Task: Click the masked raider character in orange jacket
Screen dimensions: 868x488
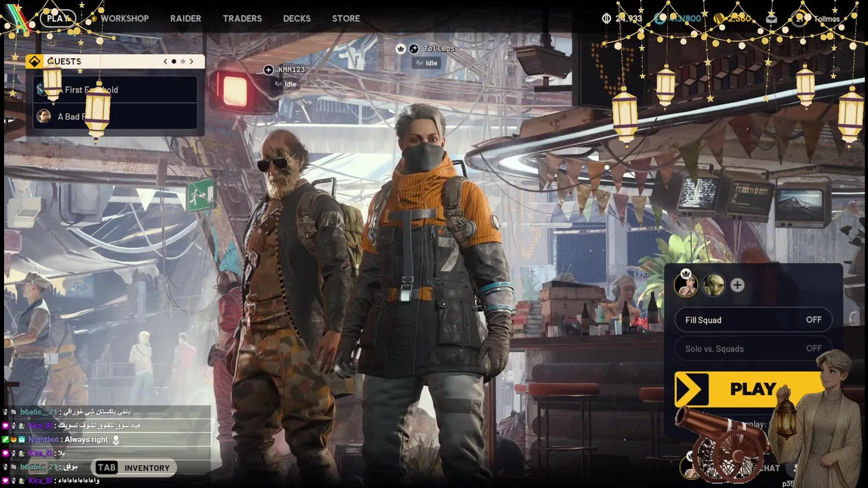Action: [429, 291]
